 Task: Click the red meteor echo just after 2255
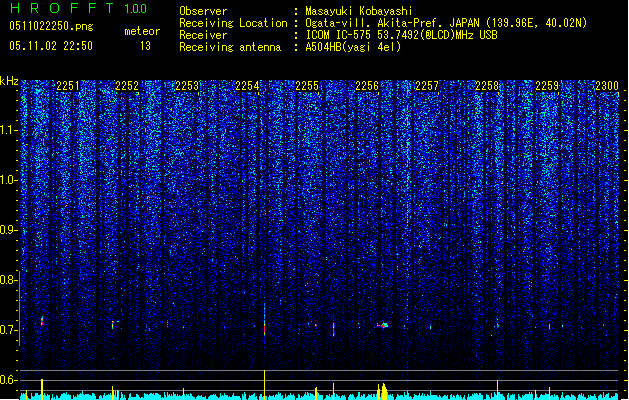(x=333, y=330)
